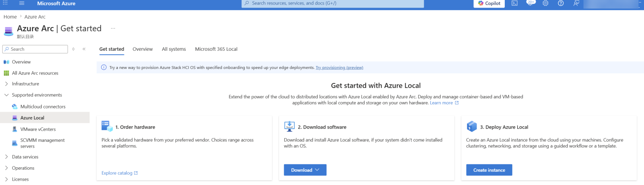Click the SCVMM management servers icon
The image size is (644, 185).
click(15, 143)
